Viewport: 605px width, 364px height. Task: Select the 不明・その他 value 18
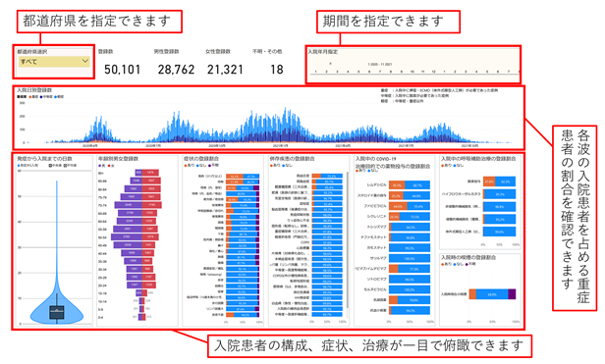[x=277, y=70]
